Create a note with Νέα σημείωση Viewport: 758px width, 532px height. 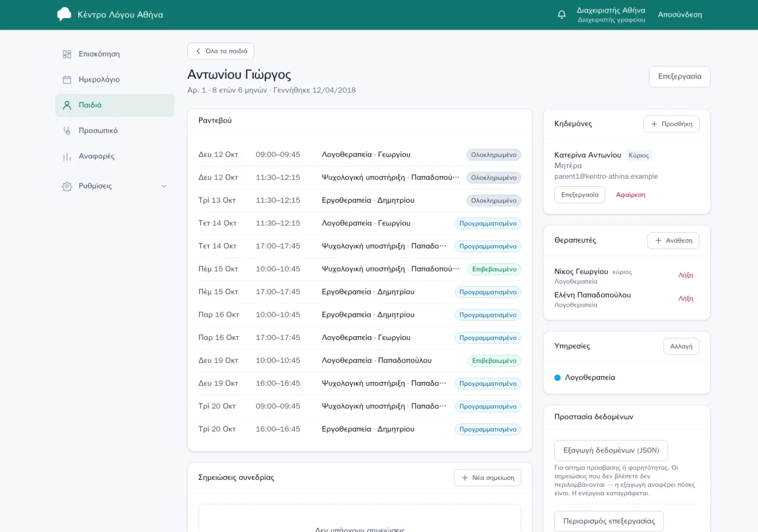(x=487, y=478)
